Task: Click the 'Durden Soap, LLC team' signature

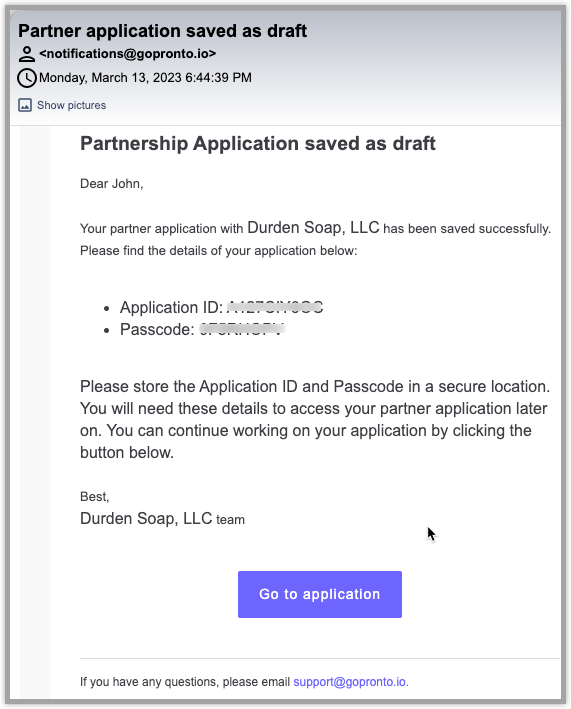Action: click(x=162, y=519)
